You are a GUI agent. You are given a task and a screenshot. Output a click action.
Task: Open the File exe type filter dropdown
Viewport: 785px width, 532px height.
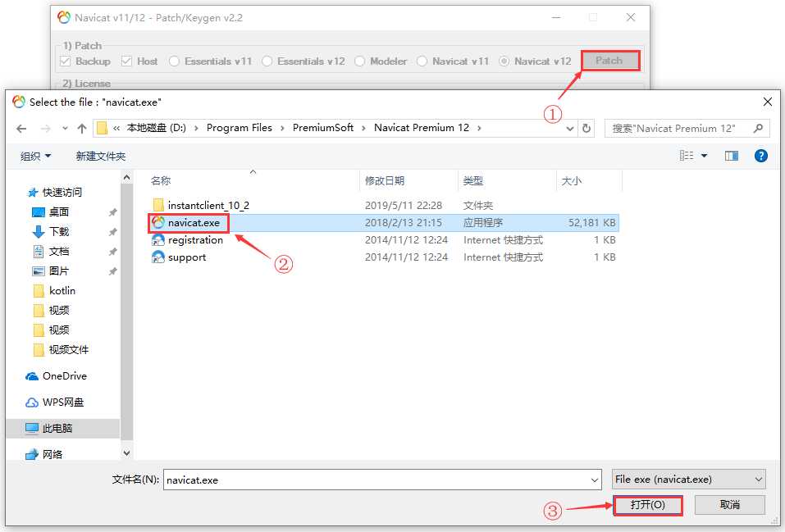688,480
